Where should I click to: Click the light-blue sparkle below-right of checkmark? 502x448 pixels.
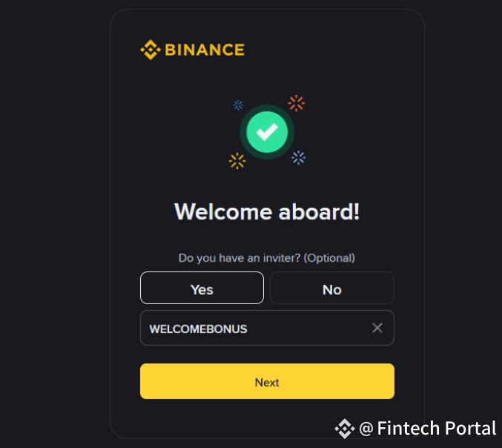tap(299, 157)
